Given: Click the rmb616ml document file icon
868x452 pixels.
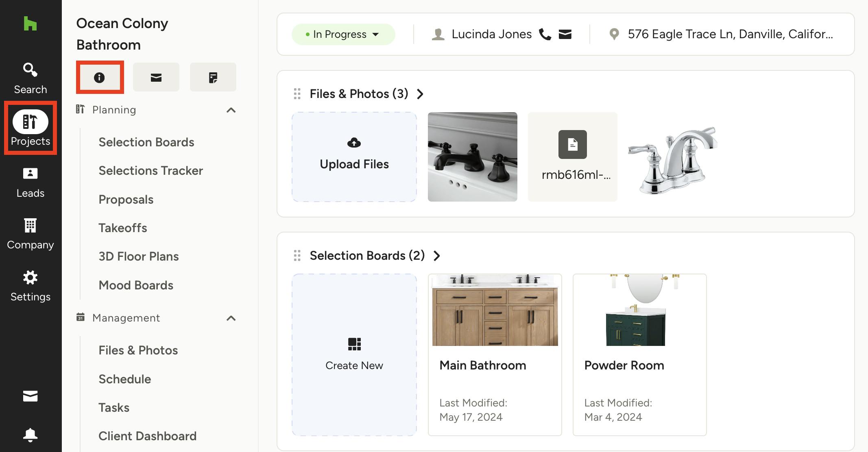Looking at the screenshot, I should point(573,144).
